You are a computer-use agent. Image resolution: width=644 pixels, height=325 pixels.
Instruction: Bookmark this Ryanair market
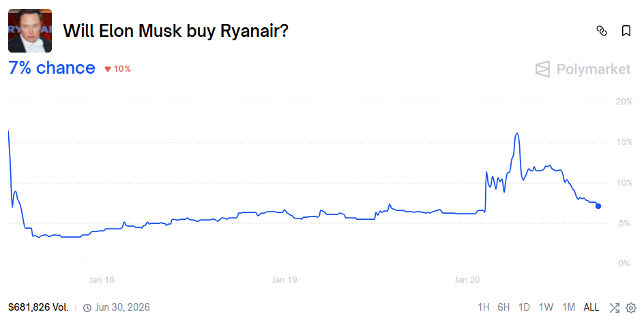tap(626, 31)
